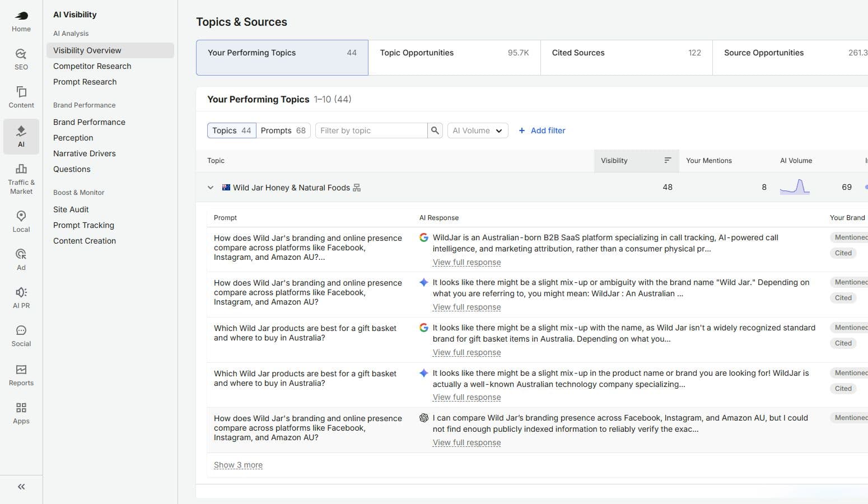Open Visibility Overview menu item
The height and width of the screenshot is (504, 868).
tap(110, 50)
